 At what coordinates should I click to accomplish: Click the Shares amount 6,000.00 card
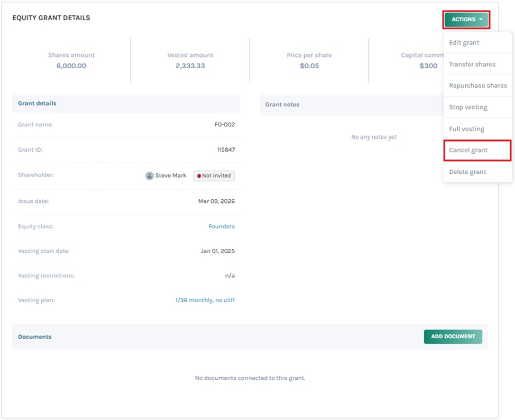pyautogui.click(x=71, y=61)
